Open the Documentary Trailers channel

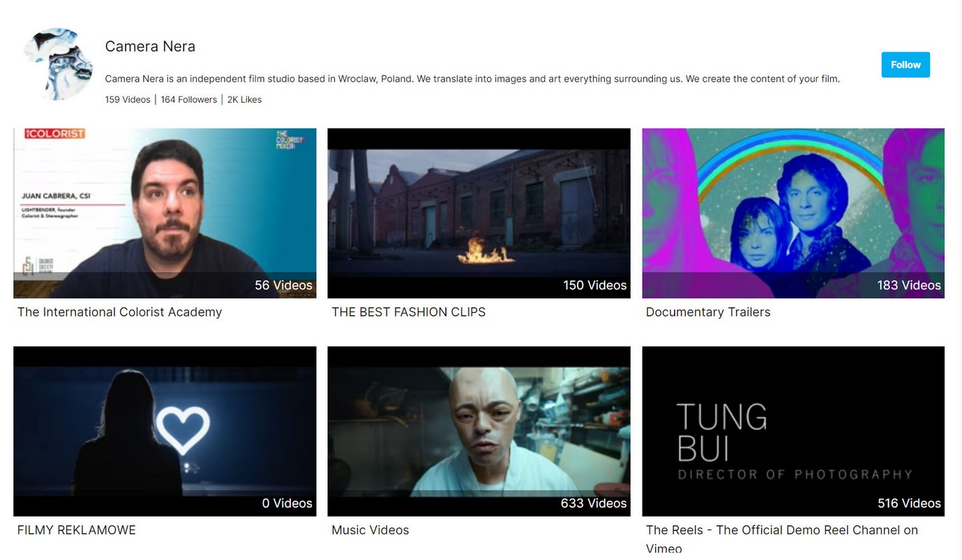point(708,312)
